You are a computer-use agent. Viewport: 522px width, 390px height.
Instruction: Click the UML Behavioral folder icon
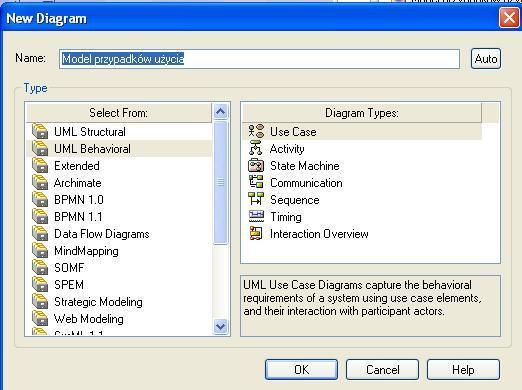pos(40,148)
